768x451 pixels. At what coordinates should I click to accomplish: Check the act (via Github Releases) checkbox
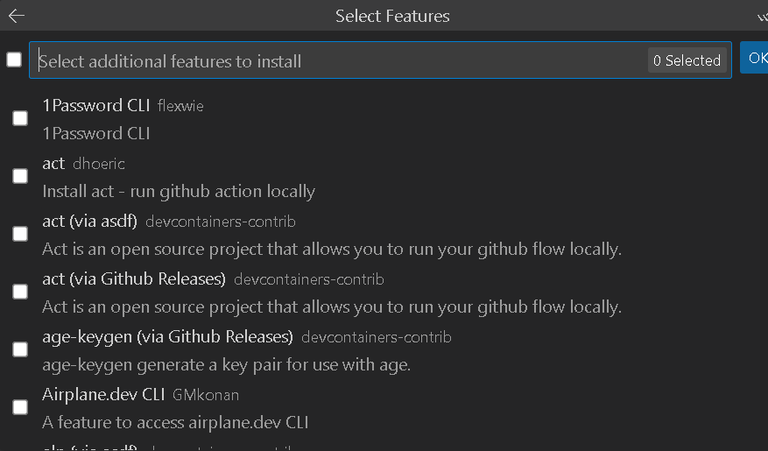point(20,292)
